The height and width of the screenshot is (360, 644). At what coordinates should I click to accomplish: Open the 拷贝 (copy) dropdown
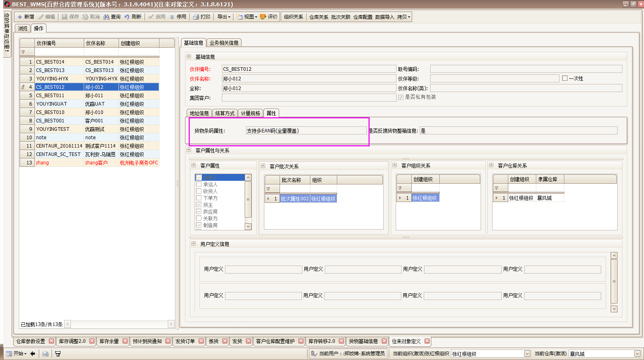(404, 17)
